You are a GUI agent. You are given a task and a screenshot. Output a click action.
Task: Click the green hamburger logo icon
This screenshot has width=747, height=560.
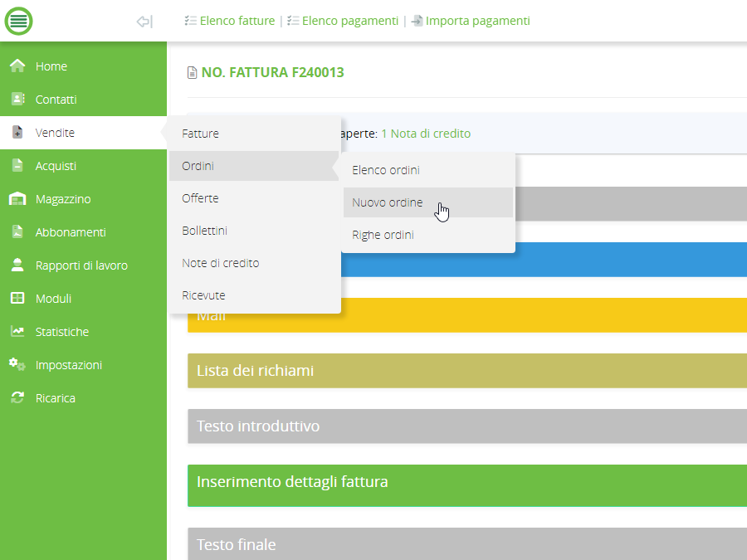click(x=18, y=21)
